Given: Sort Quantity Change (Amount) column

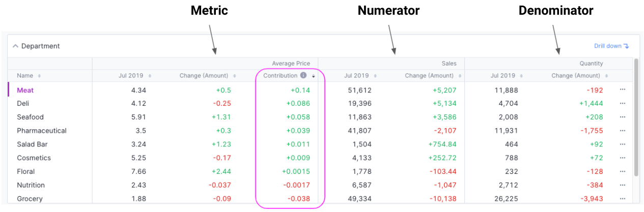Looking at the screenshot, I should pos(606,76).
